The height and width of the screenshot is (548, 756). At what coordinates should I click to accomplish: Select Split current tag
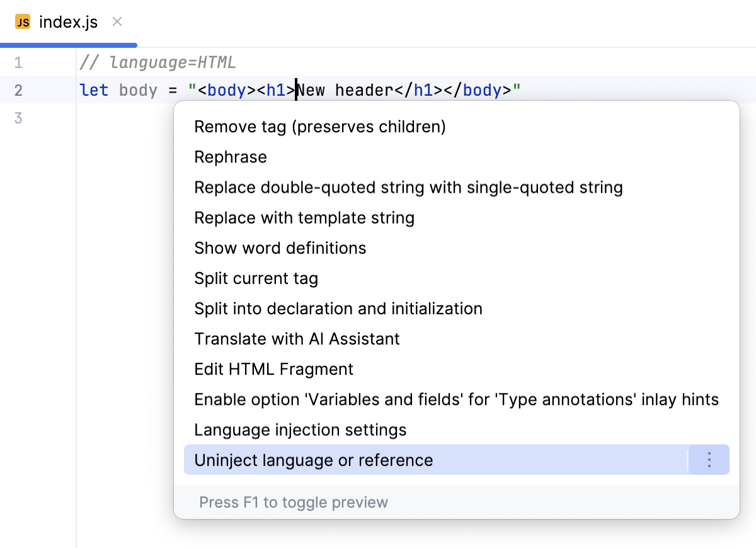(x=256, y=278)
